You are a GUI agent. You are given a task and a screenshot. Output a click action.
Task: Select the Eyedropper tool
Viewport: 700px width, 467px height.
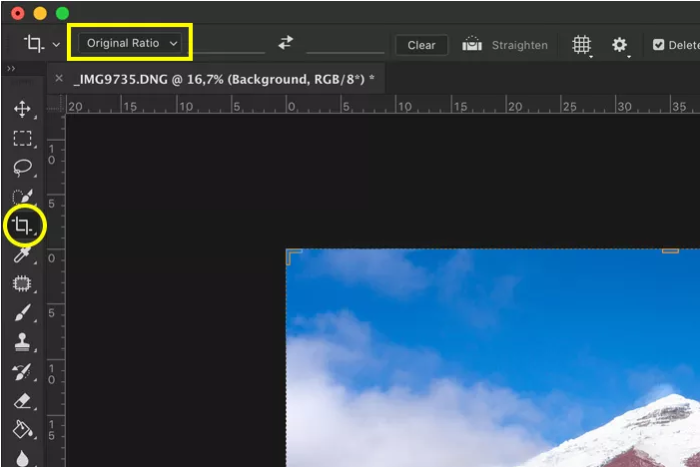tap(22, 256)
